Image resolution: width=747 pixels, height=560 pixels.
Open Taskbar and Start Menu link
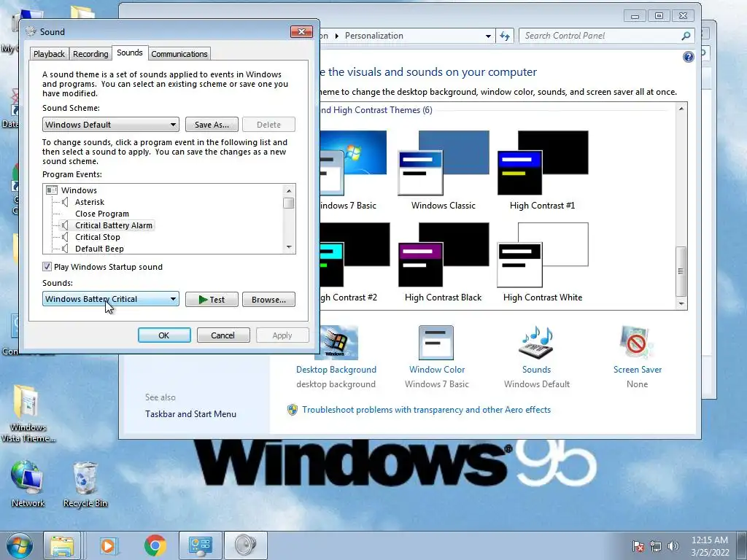(x=190, y=414)
